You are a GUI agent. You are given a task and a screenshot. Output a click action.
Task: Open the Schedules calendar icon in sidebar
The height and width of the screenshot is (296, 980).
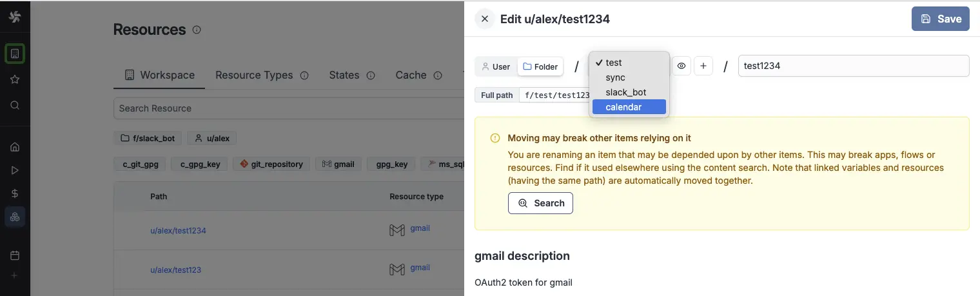click(15, 255)
